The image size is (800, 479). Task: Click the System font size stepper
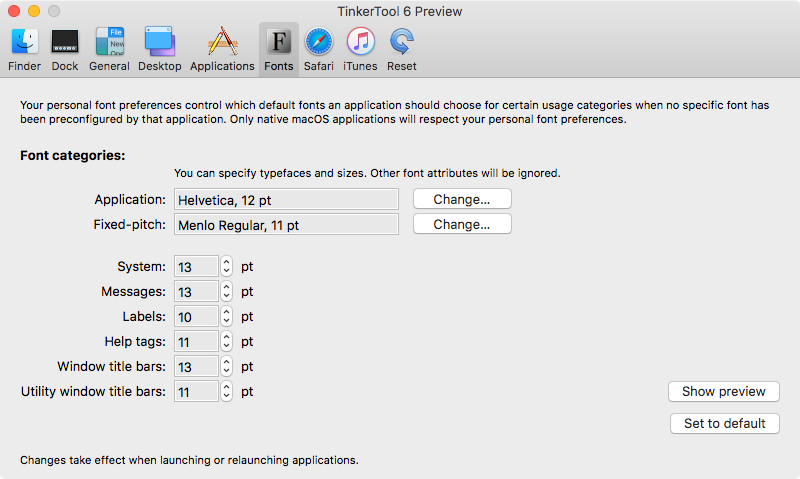pyautogui.click(x=227, y=266)
